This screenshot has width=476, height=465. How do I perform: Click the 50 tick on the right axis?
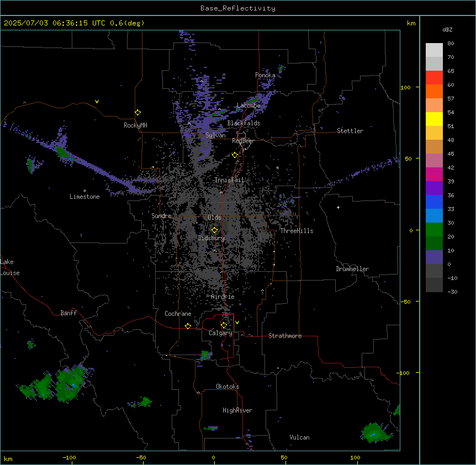[x=408, y=158]
